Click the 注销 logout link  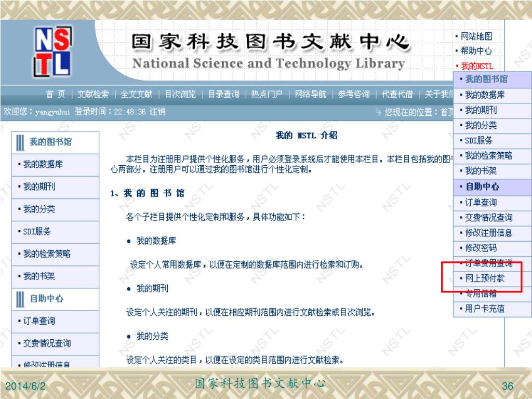click(x=158, y=112)
